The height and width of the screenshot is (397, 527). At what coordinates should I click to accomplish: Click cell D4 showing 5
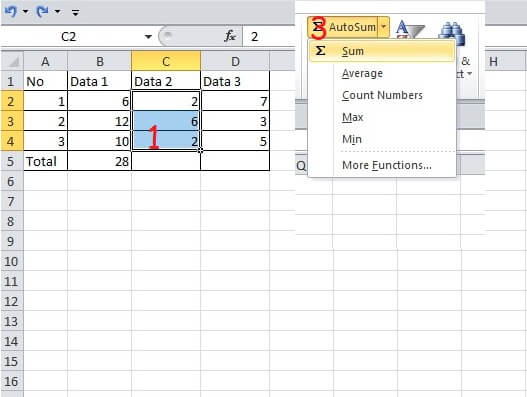(235, 141)
